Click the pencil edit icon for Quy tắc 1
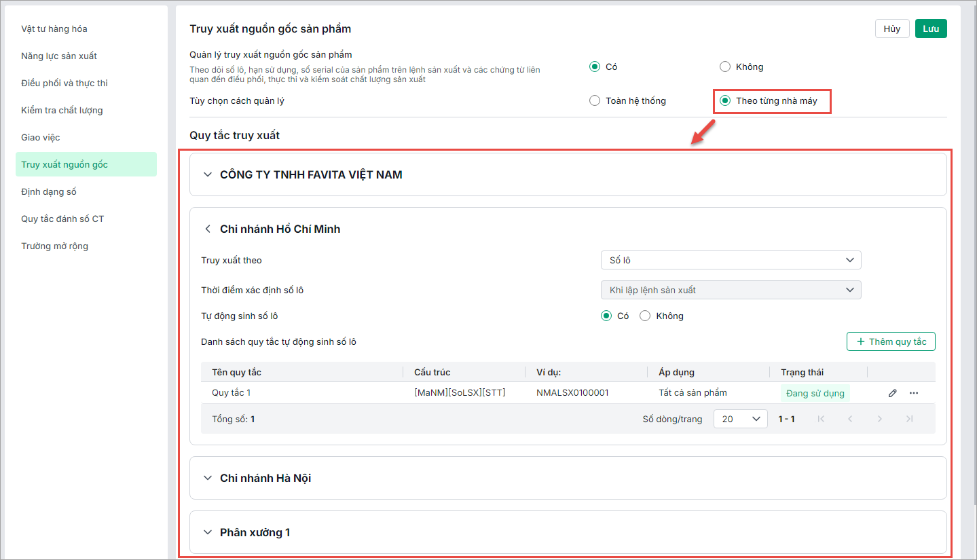Viewport: 977px width, 560px height. (x=893, y=393)
